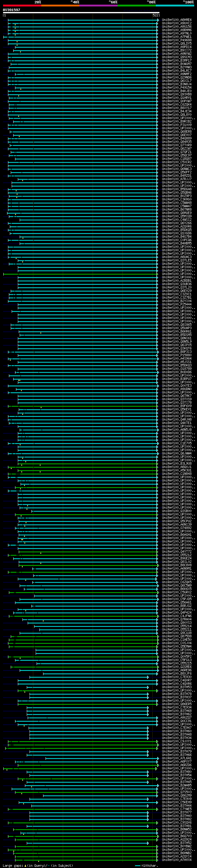Open the UniRef100_O18789 hit
197x868 pixels.
pos(177,369)
